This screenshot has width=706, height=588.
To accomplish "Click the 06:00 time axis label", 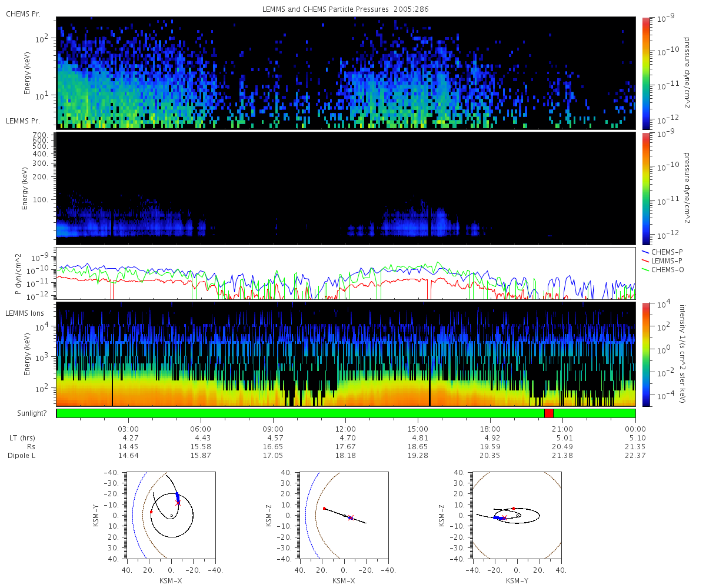I will 201,429.
